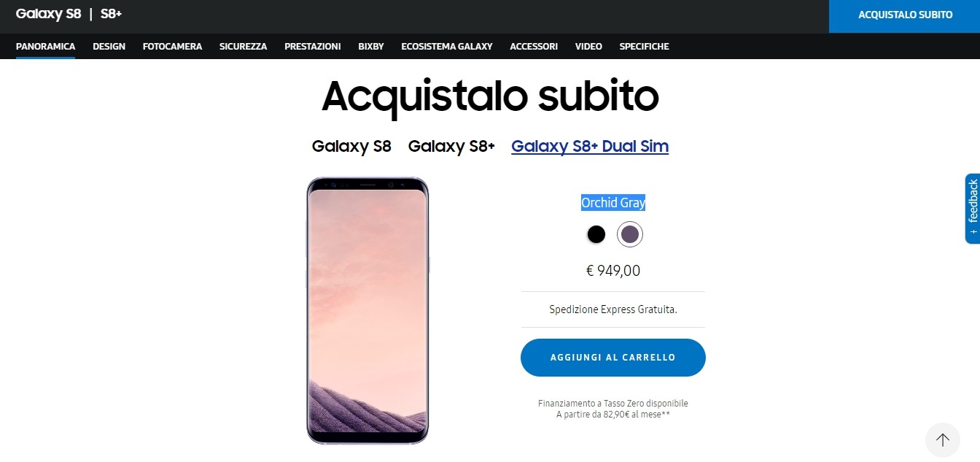Select the Orchid Gray color swatch
980x462 pixels.
coord(630,234)
